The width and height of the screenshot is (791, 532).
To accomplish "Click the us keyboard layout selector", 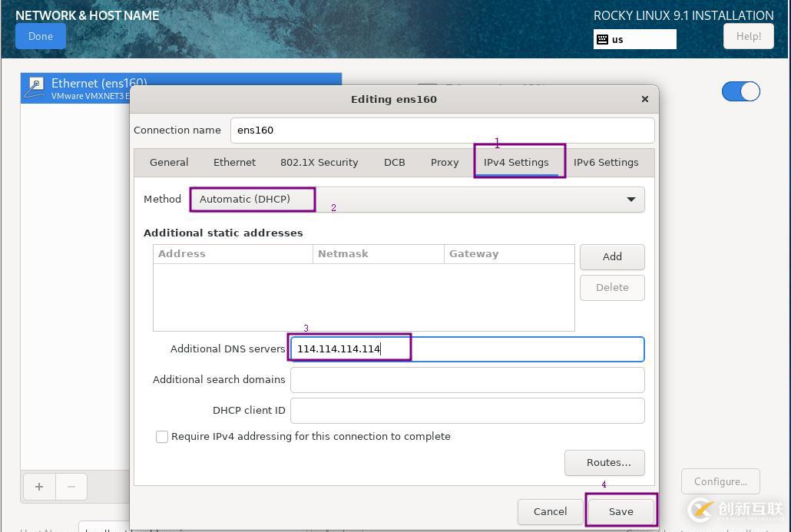I will [x=634, y=39].
